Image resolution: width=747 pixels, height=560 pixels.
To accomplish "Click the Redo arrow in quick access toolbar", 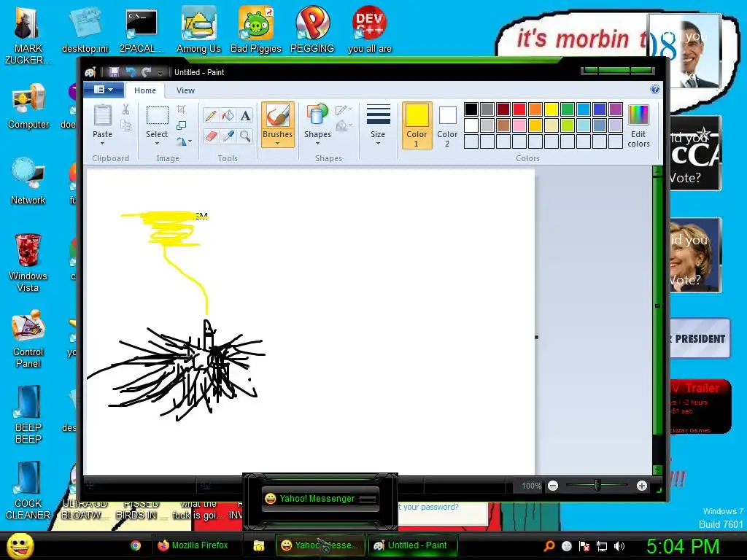I will coord(146,72).
